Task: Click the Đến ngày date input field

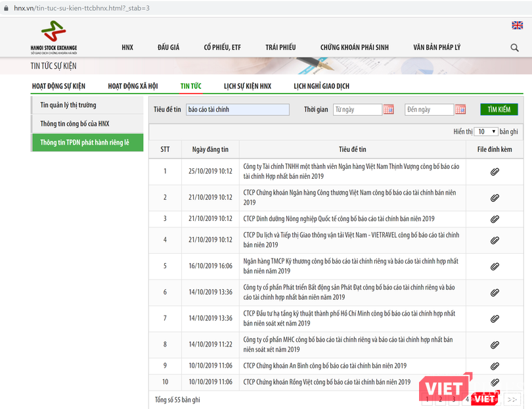Action: (429, 110)
